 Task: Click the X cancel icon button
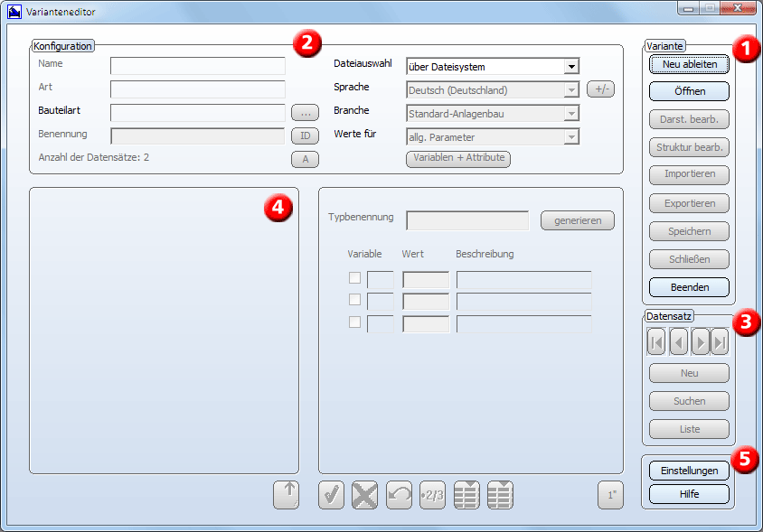coord(365,495)
